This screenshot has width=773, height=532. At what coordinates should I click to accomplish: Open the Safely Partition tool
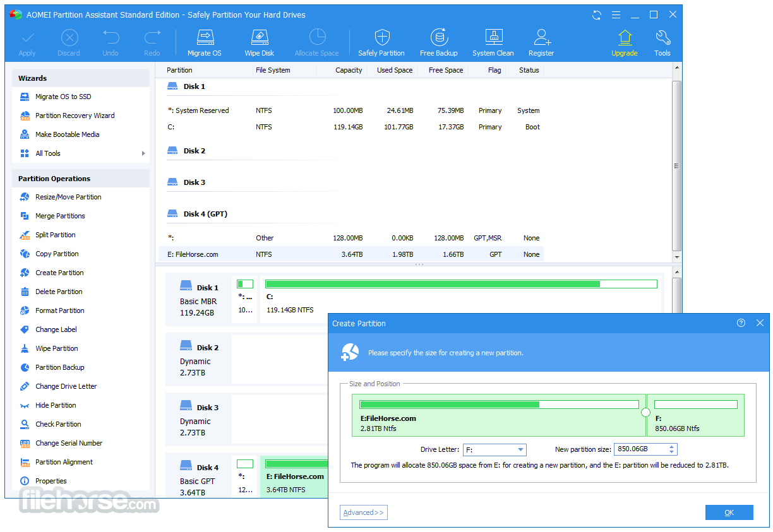pyautogui.click(x=381, y=43)
